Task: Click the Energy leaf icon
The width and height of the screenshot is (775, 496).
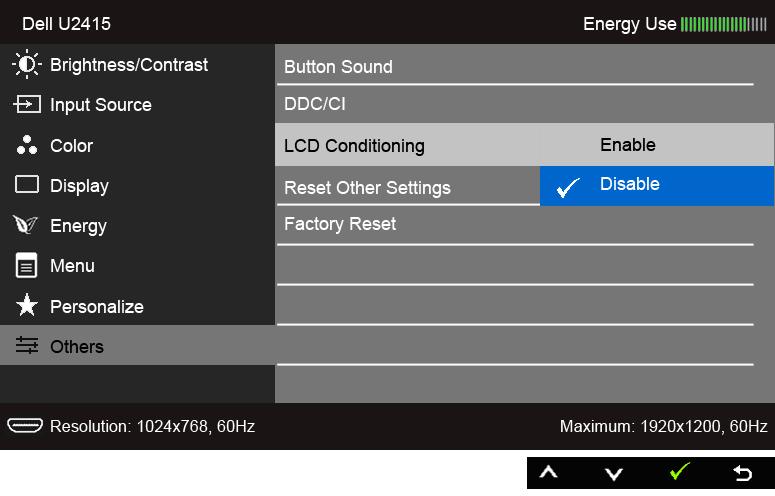Action: tap(26, 225)
